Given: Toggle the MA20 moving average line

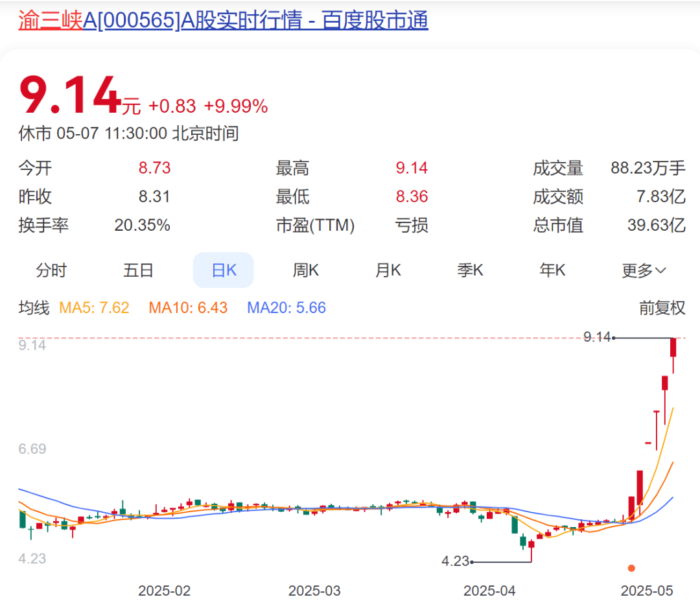Looking at the screenshot, I should (286, 308).
